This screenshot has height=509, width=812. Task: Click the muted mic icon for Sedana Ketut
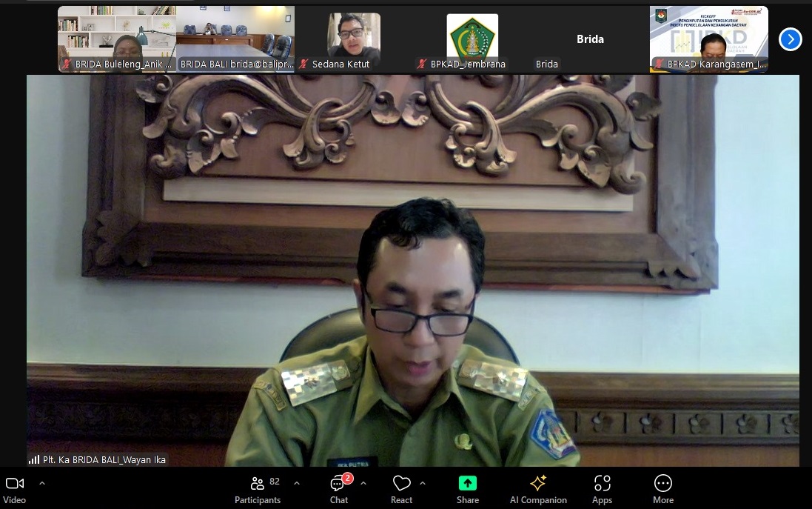coord(304,64)
